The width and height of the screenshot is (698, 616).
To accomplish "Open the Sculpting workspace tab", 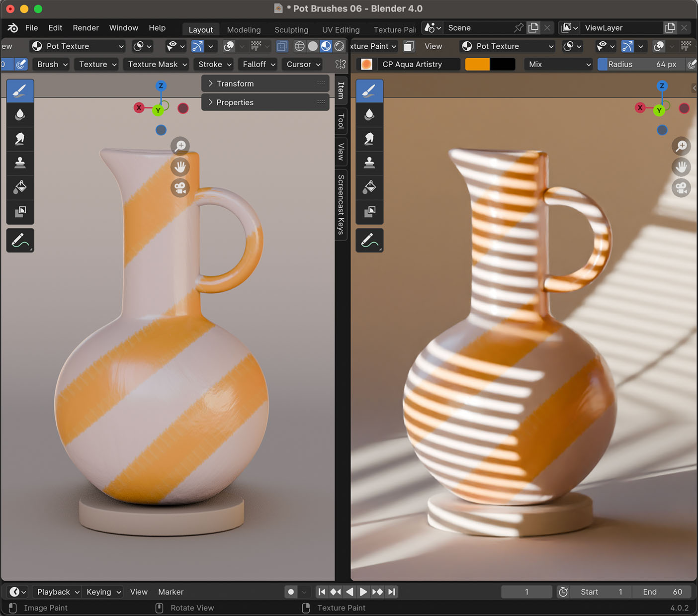I will pyautogui.click(x=291, y=30).
